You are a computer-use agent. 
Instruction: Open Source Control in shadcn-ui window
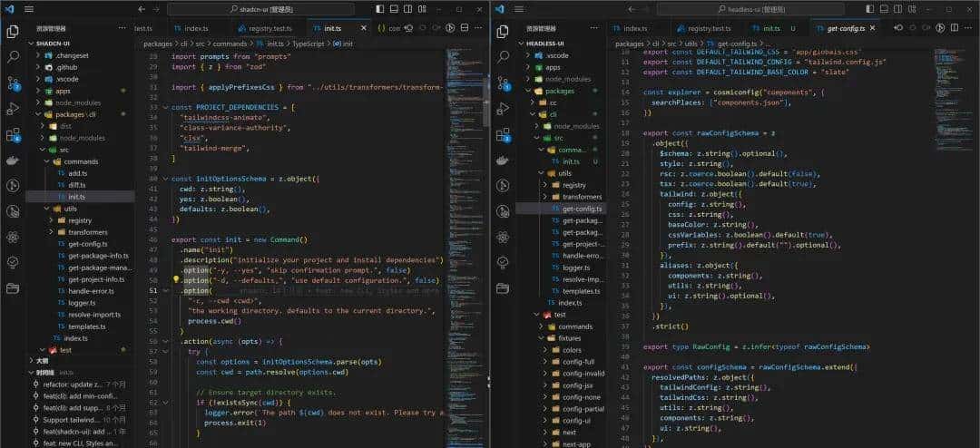coord(13,83)
